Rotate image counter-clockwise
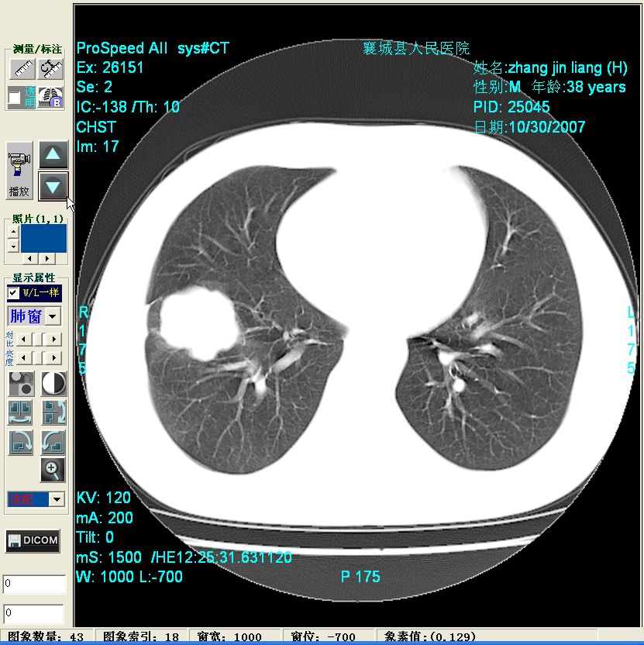 (x=53, y=442)
